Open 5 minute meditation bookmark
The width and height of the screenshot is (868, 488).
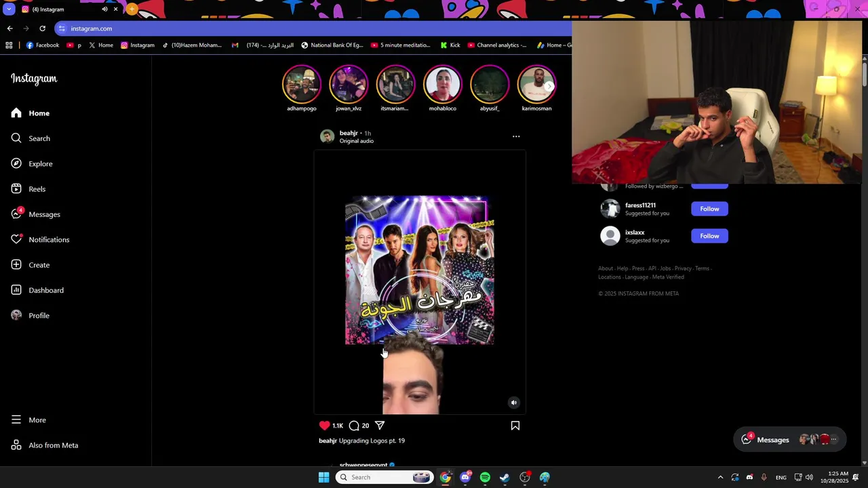pos(401,45)
